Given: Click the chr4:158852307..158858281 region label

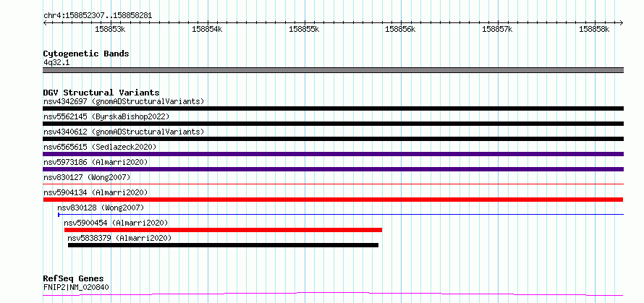Looking at the screenshot, I should click(x=98, y=16).
